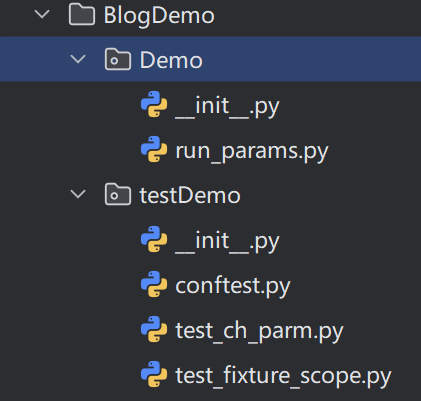Collapse the BlogDemo root folder chevron
The width and height of the screenshot is (421, 401).
[x=42, y=14]
